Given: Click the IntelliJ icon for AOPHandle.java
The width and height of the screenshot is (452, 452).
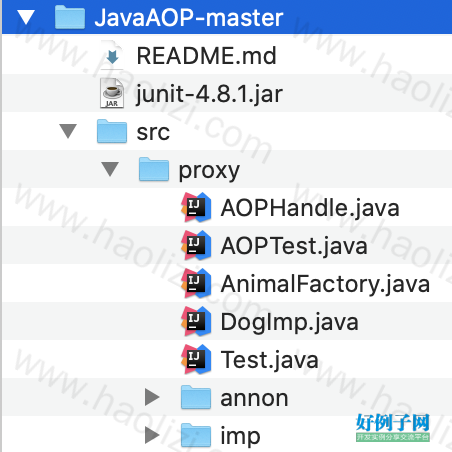Looking at the screenshot, I should (x=196, y=207).
